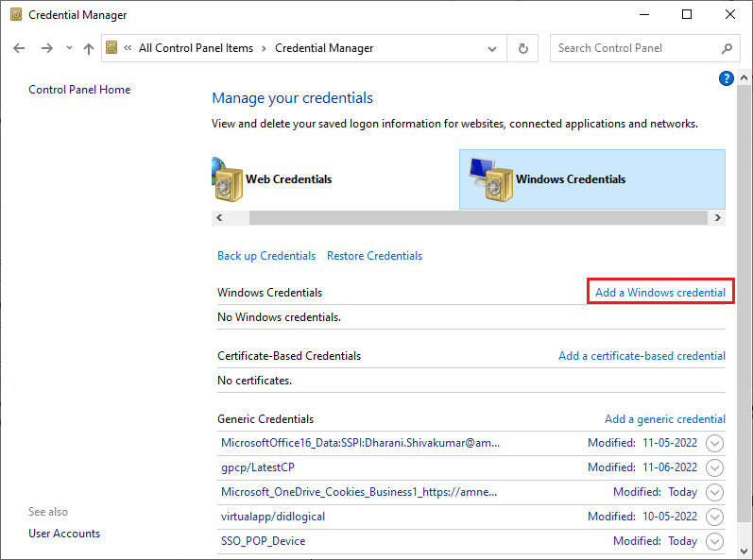Click the Web Credentials safe icon

tap(227, 180)
